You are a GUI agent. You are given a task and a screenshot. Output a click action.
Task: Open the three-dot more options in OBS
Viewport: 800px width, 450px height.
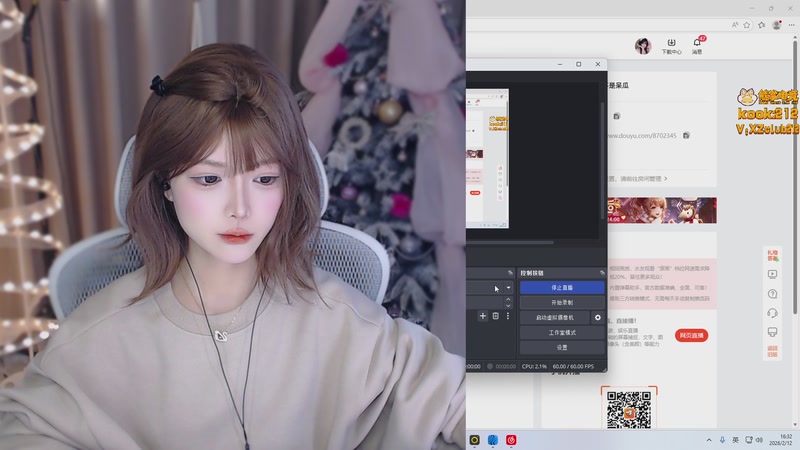pos(508,316)
